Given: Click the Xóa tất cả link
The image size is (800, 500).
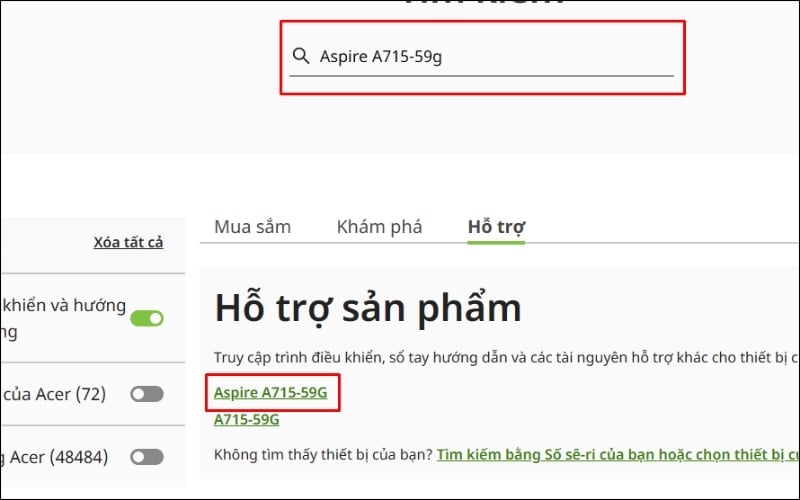Looking at the screenshot, I should coord(128,242).
